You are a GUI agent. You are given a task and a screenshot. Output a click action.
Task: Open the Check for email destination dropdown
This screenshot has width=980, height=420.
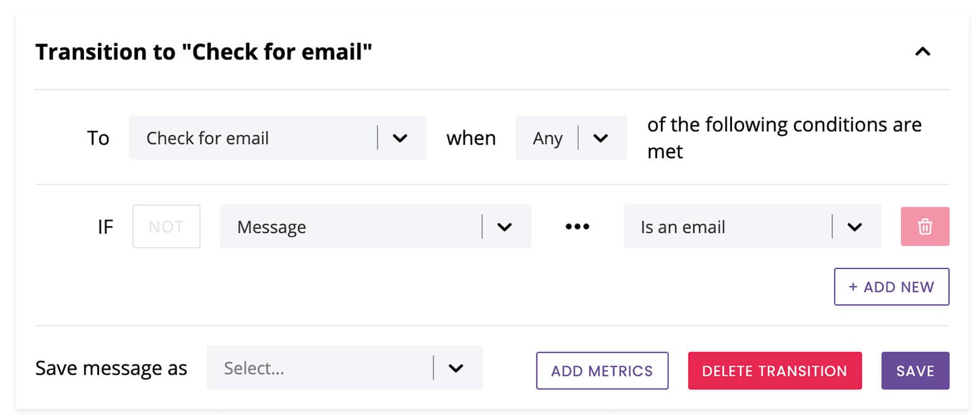coord(277,137)
